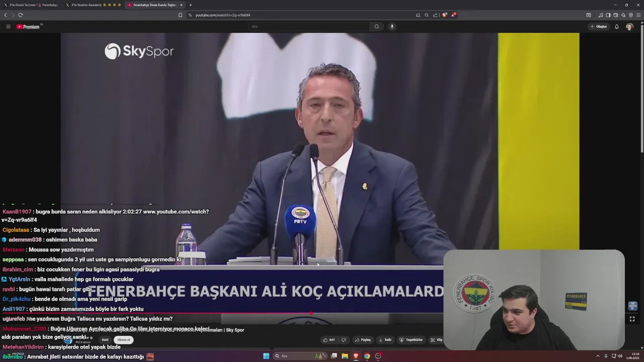This screenshot has height=362, width=644.
Task: Click username ademmm038 in chat
Action: point(25,240)
